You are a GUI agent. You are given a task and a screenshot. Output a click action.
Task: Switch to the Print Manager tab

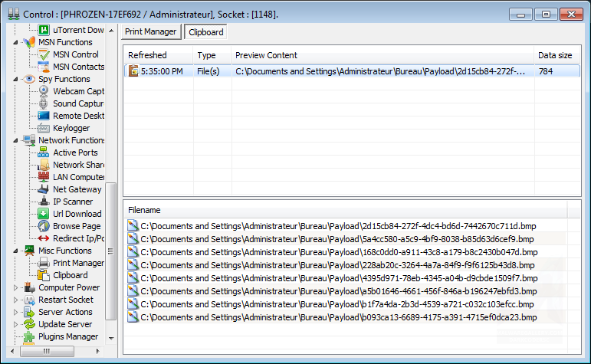coord(151,31)
